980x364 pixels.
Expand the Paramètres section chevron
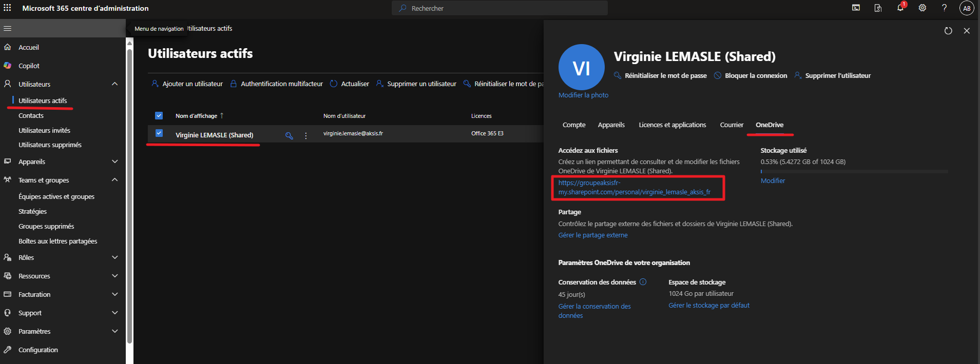coord(114,331)
